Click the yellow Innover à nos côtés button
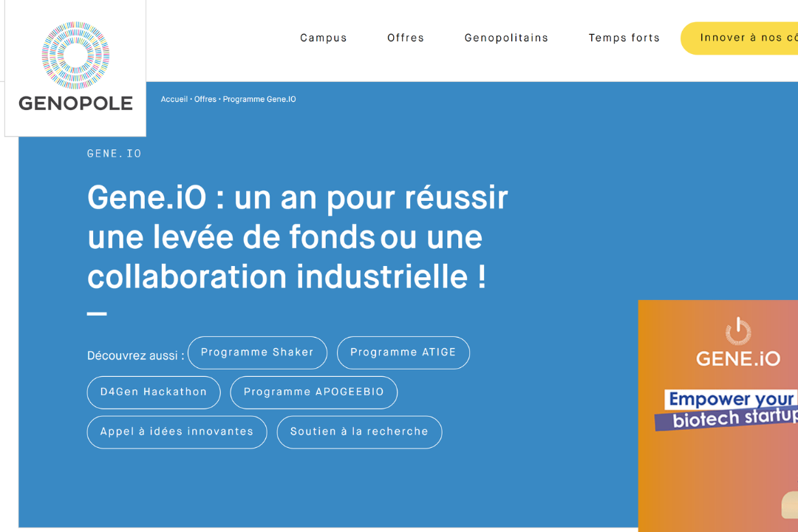 coord(740,38)
